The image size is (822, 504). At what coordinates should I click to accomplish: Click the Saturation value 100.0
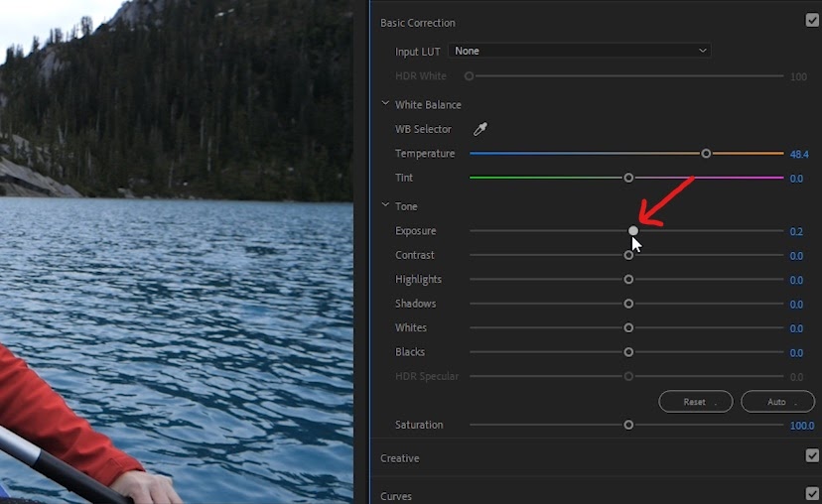pos(802,426)
